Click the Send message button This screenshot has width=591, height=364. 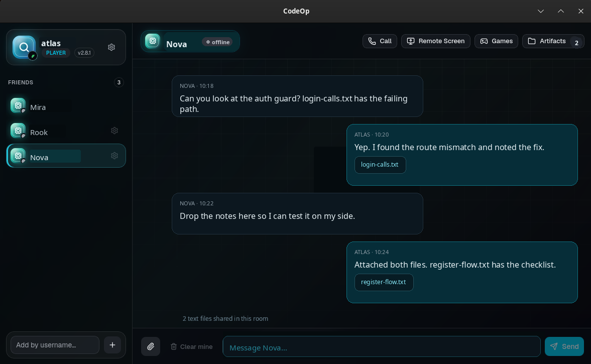click(x=564, y=346)
